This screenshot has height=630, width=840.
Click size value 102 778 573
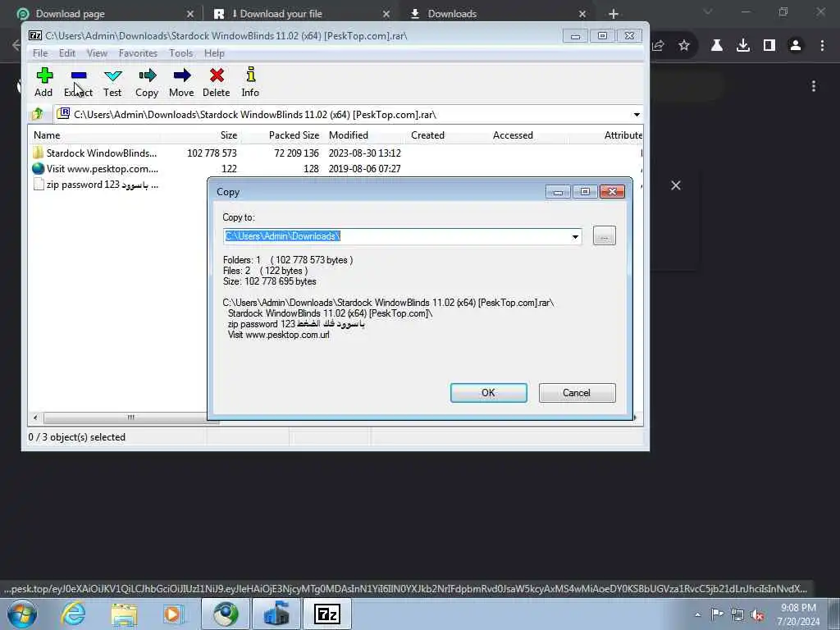pos(212,153)
